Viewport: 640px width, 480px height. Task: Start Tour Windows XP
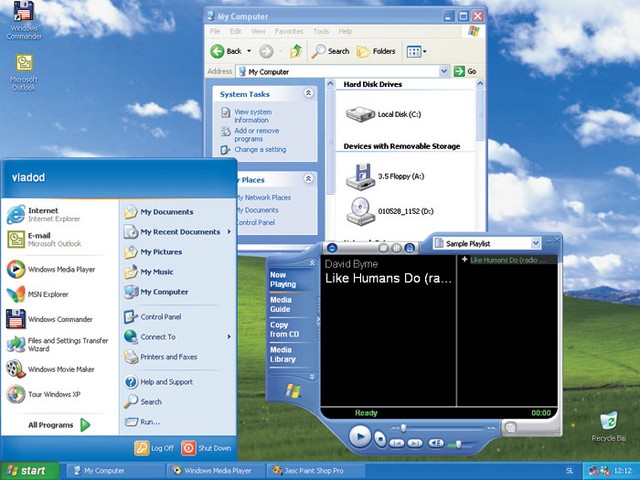[x=44, y=394]
